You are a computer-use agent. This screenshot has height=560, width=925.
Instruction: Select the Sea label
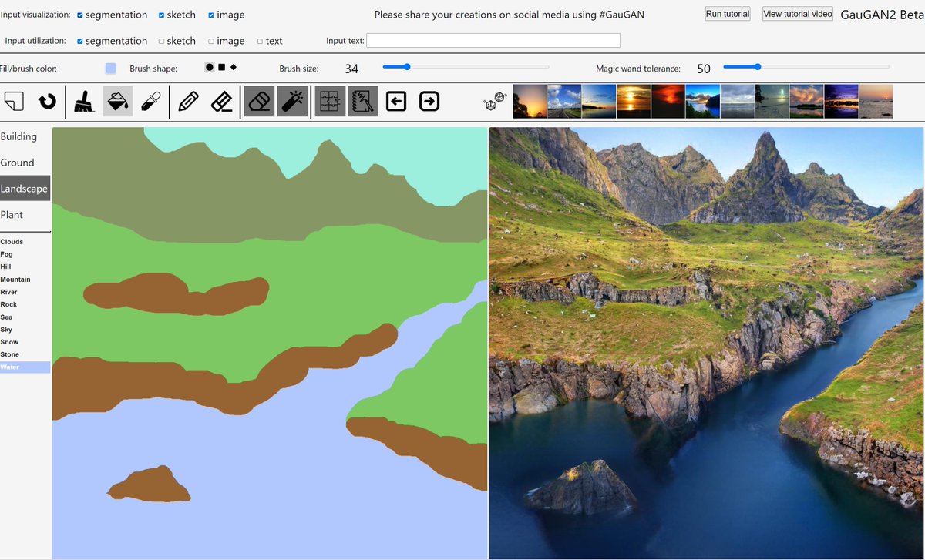(25, 317)
